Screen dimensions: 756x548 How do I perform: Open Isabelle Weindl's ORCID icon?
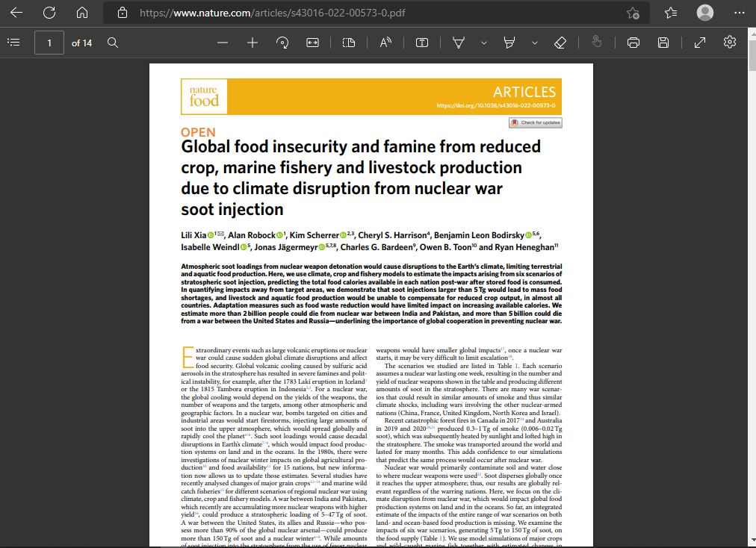[x=244, y=247]
